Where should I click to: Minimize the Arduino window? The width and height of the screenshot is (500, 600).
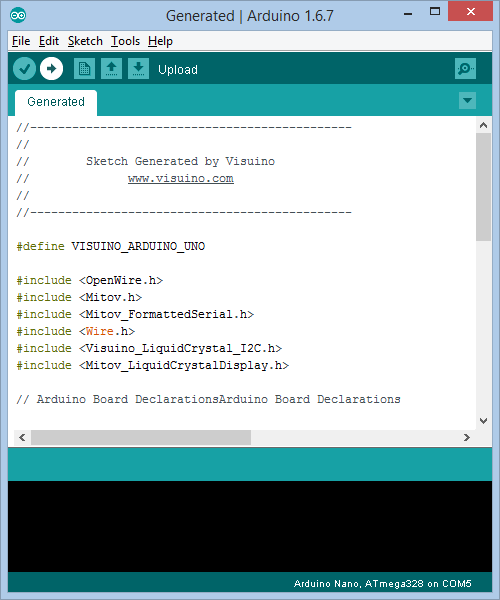coord(408,14)
